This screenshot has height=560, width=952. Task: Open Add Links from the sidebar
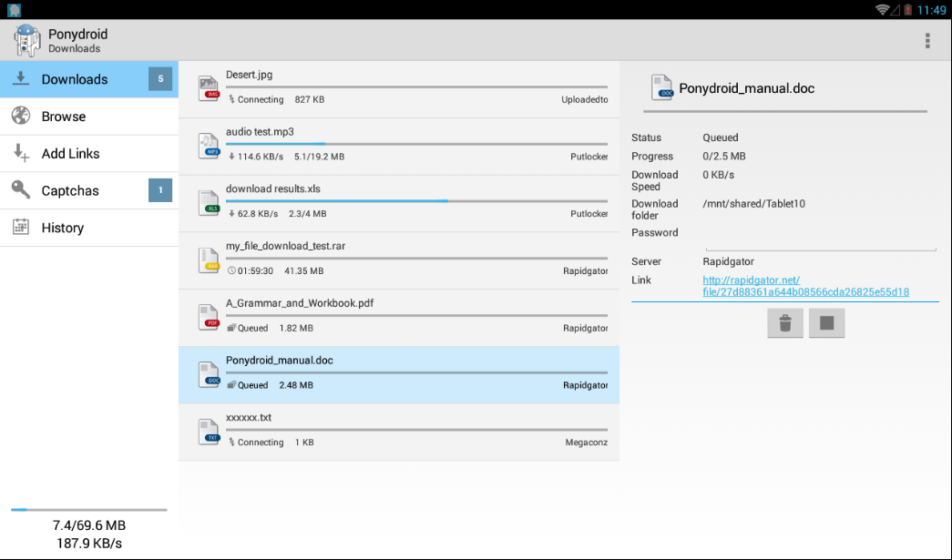70,154
